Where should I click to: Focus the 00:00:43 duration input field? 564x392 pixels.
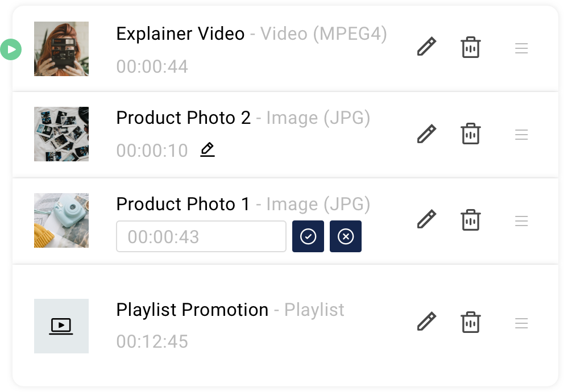pos(201,236)
